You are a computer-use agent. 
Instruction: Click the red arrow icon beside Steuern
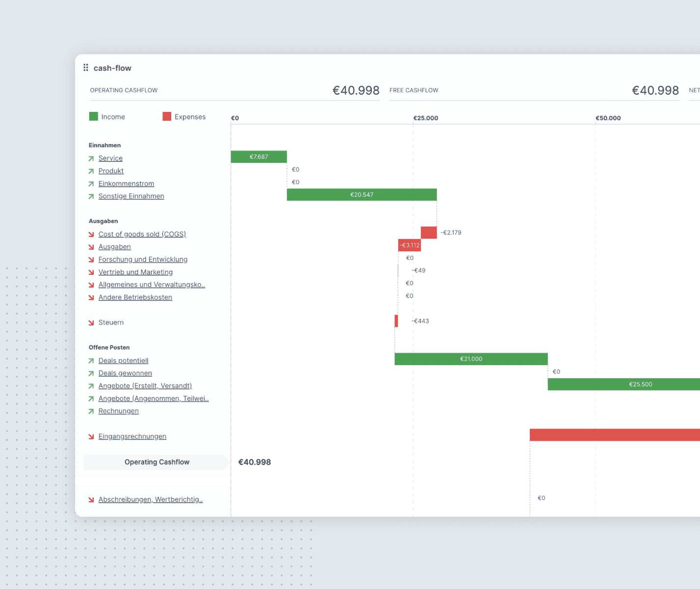coord(91,322)
